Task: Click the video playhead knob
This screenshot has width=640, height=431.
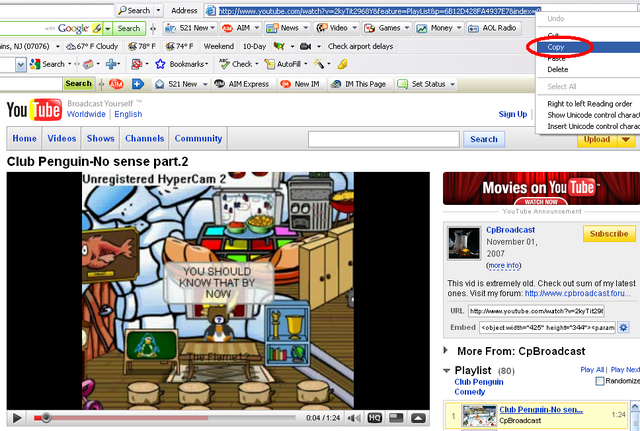Action: (46, 418)
